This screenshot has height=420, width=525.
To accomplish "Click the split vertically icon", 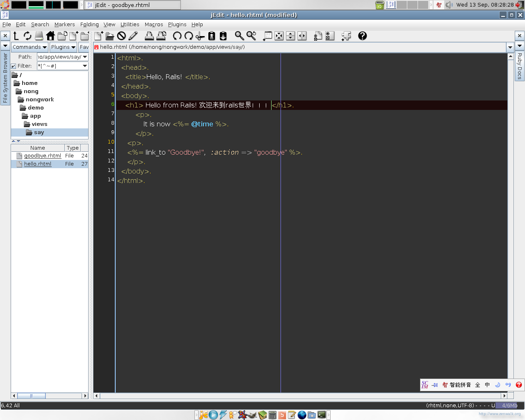I will click(302, 36).
